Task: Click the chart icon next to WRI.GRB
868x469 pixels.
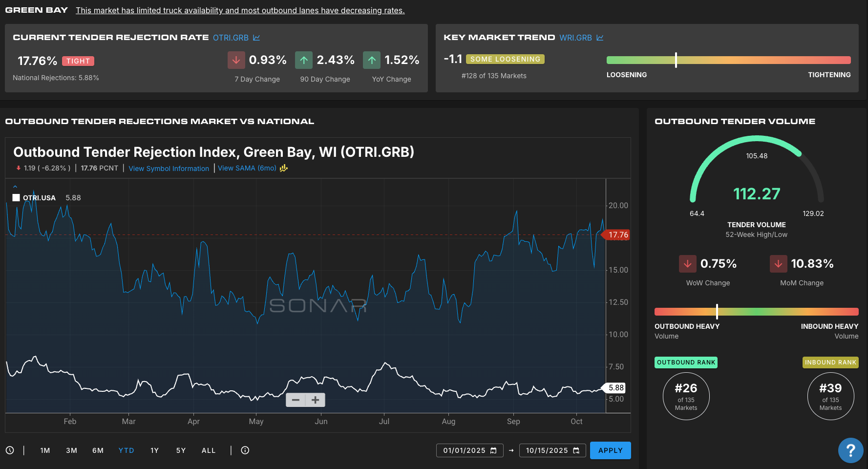Action: 600,38
